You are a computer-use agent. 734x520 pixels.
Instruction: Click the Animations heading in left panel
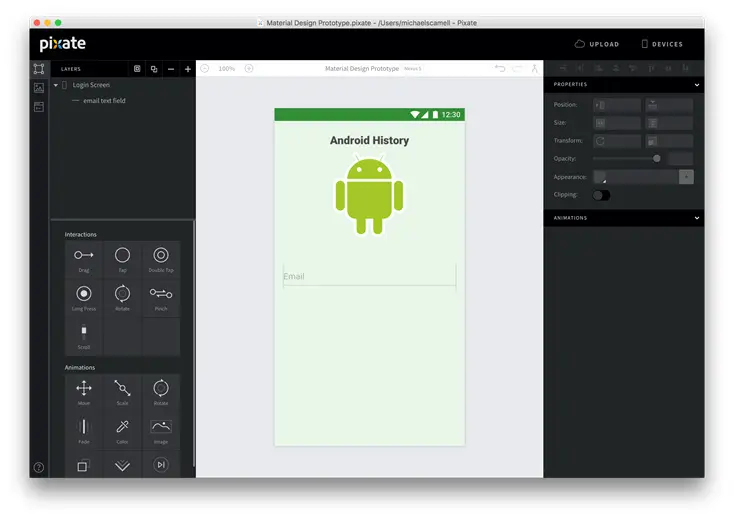[80, 367]
